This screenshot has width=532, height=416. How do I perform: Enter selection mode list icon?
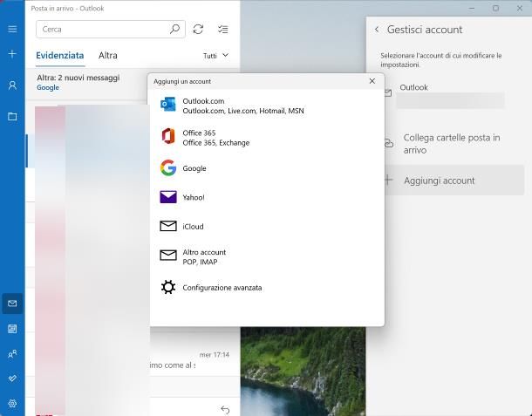pyautogui.click(x=223, y=29)
